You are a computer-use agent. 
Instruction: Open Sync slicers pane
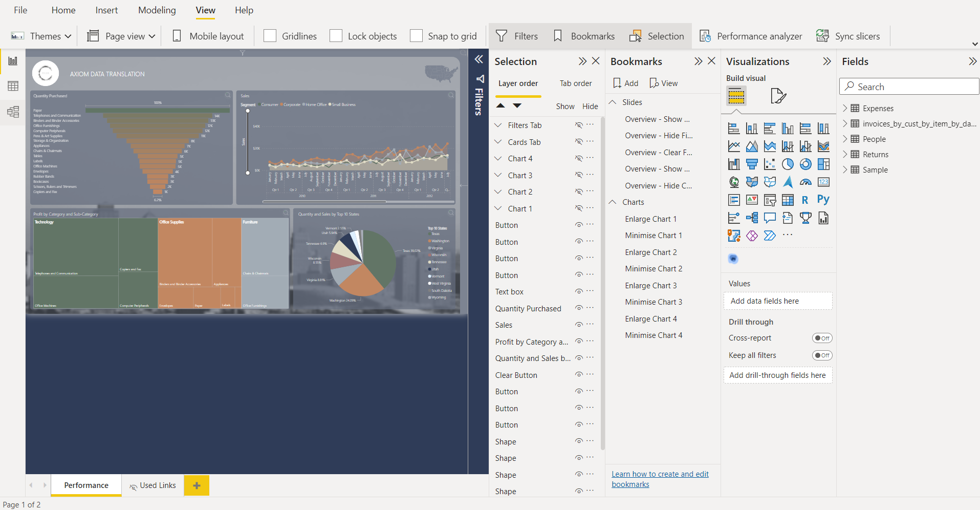point(848,36)
